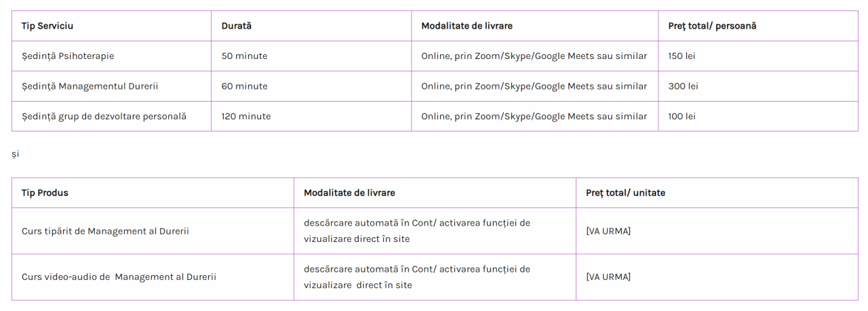Screen dimensions: 868x311
Task: Click 'Ședință grup de dezvoltare personală' cell
Action: (x=104, y=117)
